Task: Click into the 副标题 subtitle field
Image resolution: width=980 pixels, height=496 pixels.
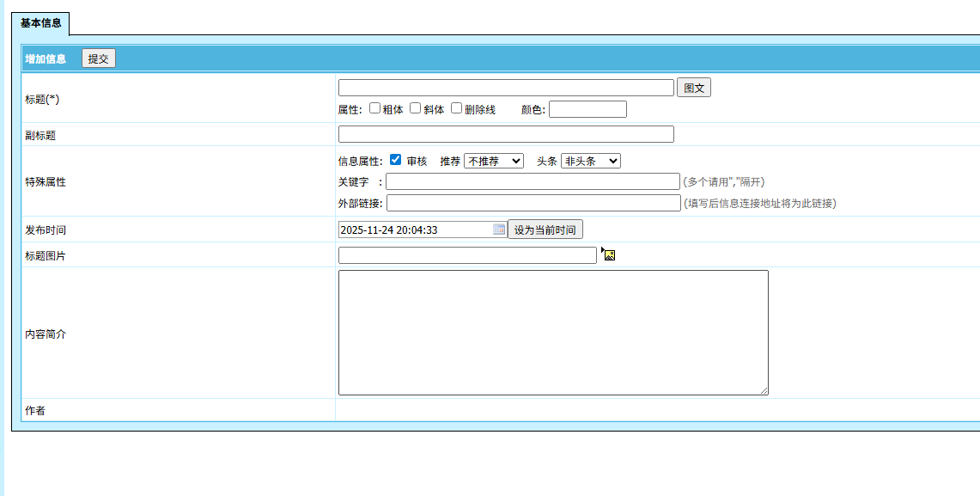Action: 506,134
